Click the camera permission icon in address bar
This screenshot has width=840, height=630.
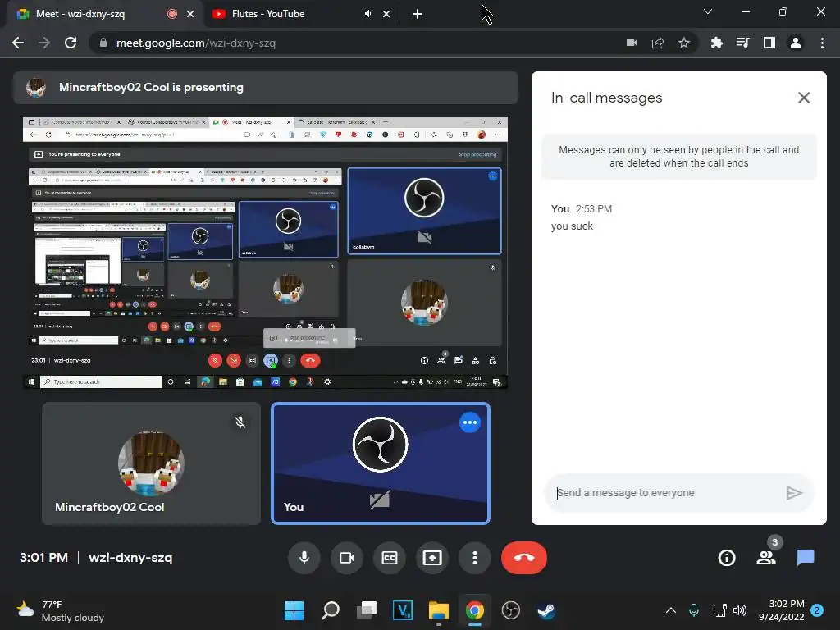point(632,43)
